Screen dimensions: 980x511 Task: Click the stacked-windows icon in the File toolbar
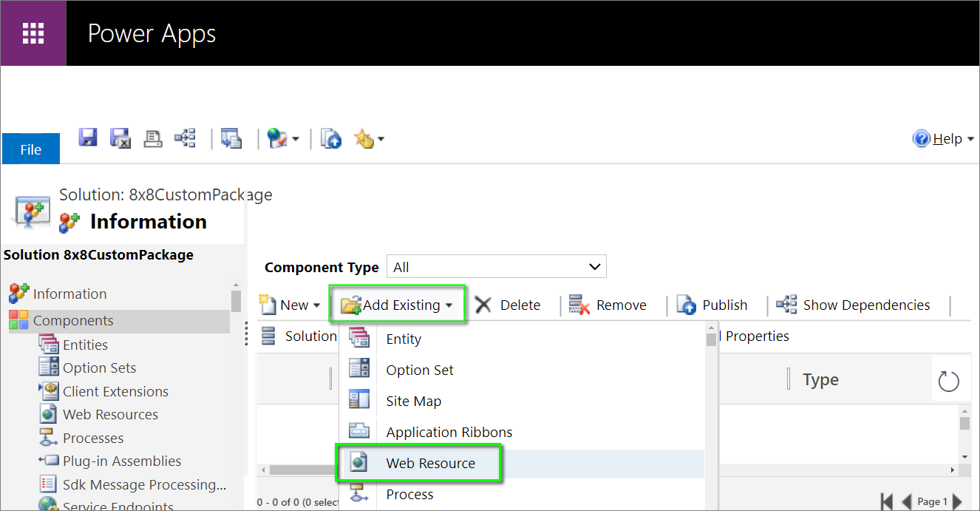point(231,138)
